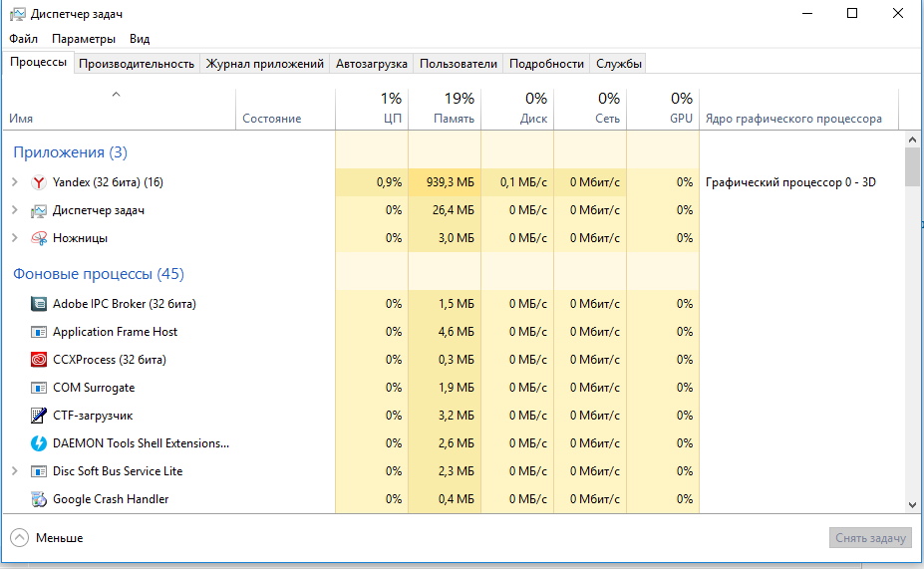Select the DAEMON Tools lightning icon
The image size is (924, 569).
(38, 443)
